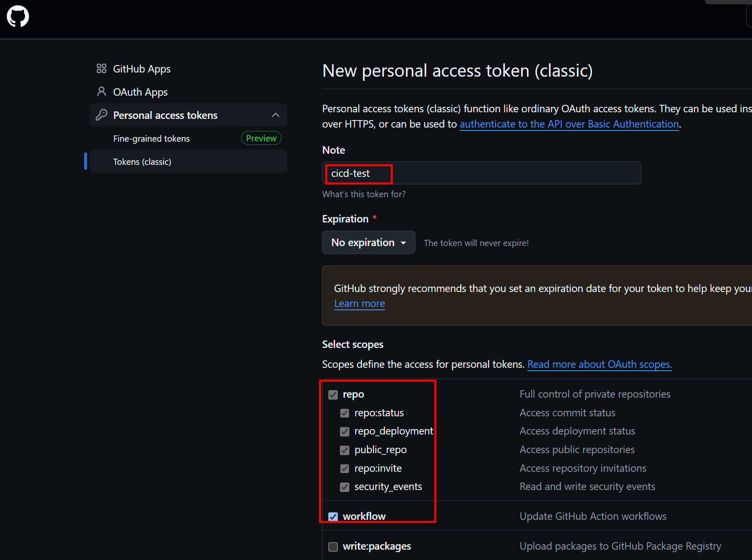Toggle the repo:status checkbox

pyautogui.click(x=344, y=413)
